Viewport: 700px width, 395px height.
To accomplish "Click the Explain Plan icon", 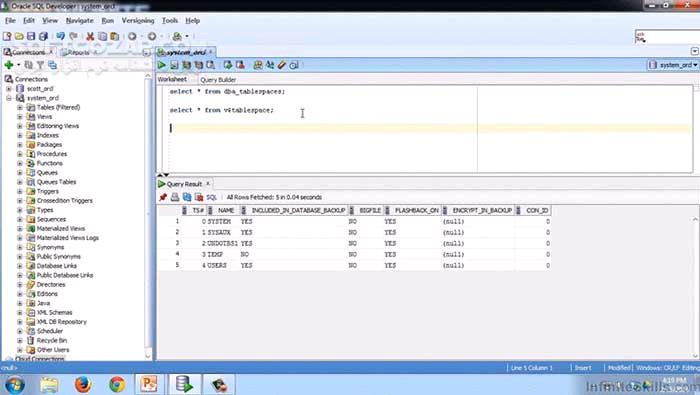I will tap(186, 65).
